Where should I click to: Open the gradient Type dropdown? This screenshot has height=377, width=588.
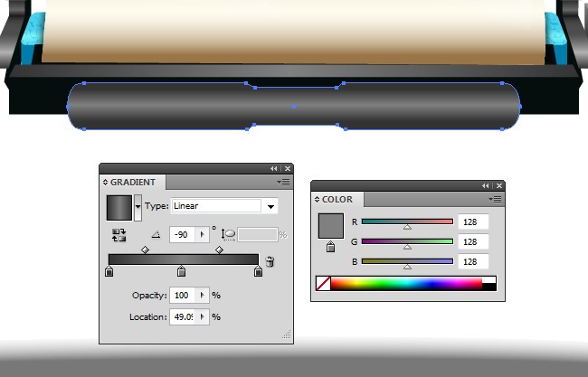pos(270,206)
